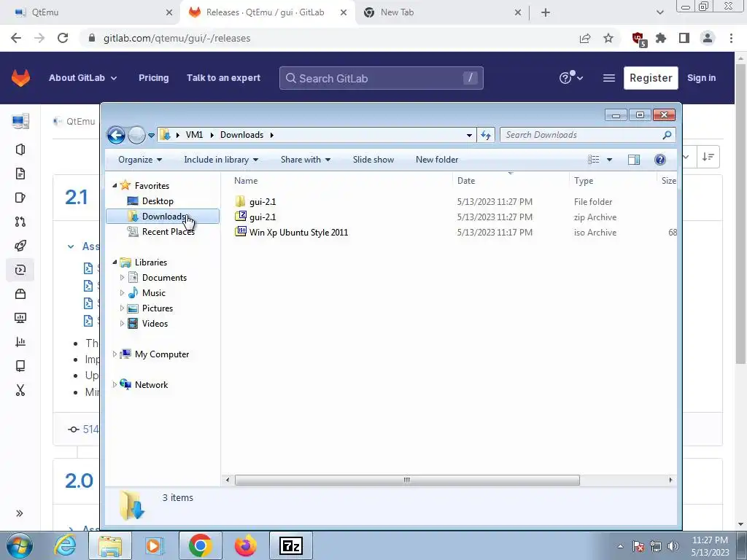Select Desktop under Favorites
This screenshot has width=747, height=560.
(x=158, y=201)
